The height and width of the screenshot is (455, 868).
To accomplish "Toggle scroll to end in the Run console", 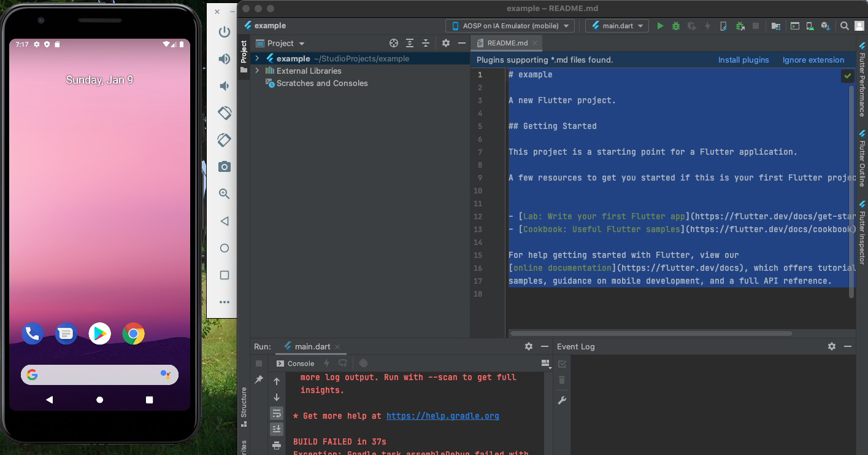I will coord(277,429).
